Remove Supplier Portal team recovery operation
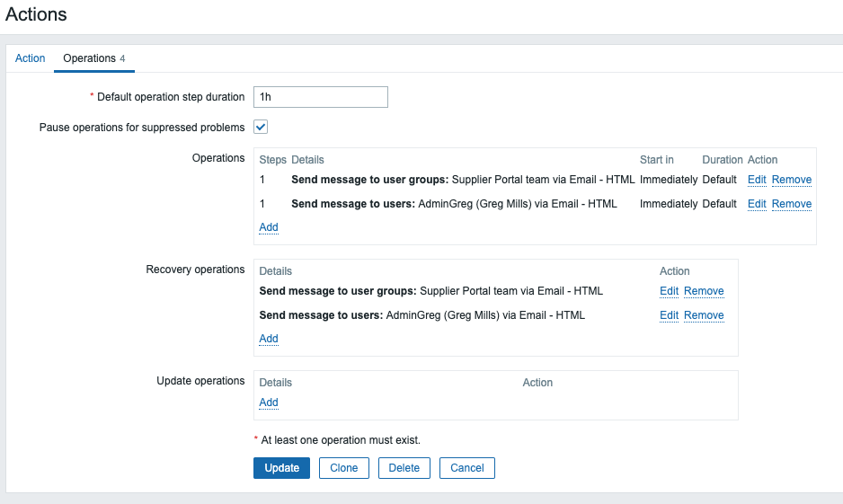This screenshot has height=504, width=843. 704,291
